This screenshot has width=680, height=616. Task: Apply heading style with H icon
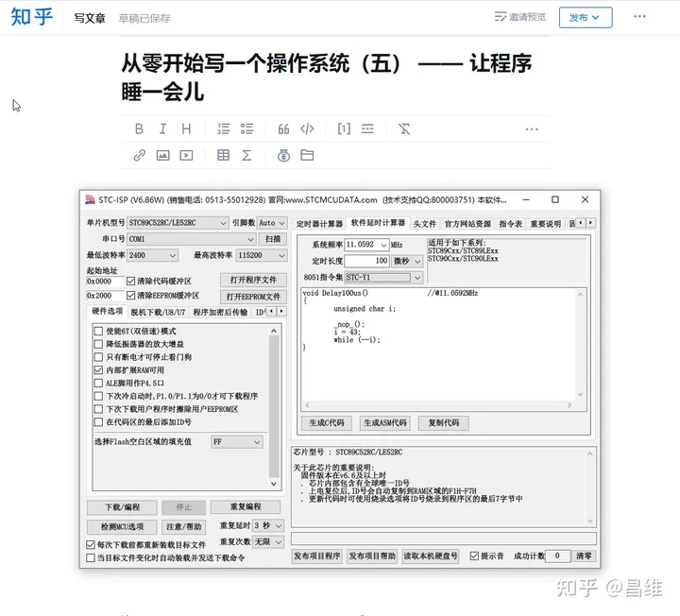(186, 128)
